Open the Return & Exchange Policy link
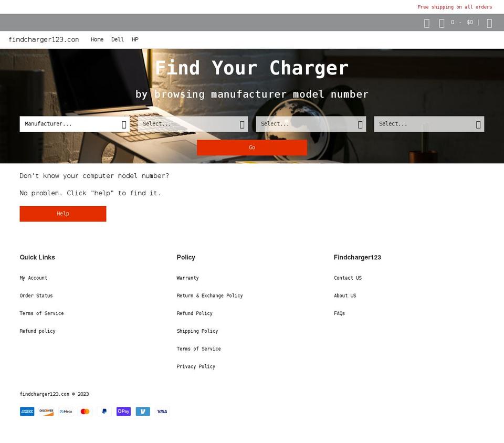The width and height of the screenshot is (504, 443). pos(209,296)
